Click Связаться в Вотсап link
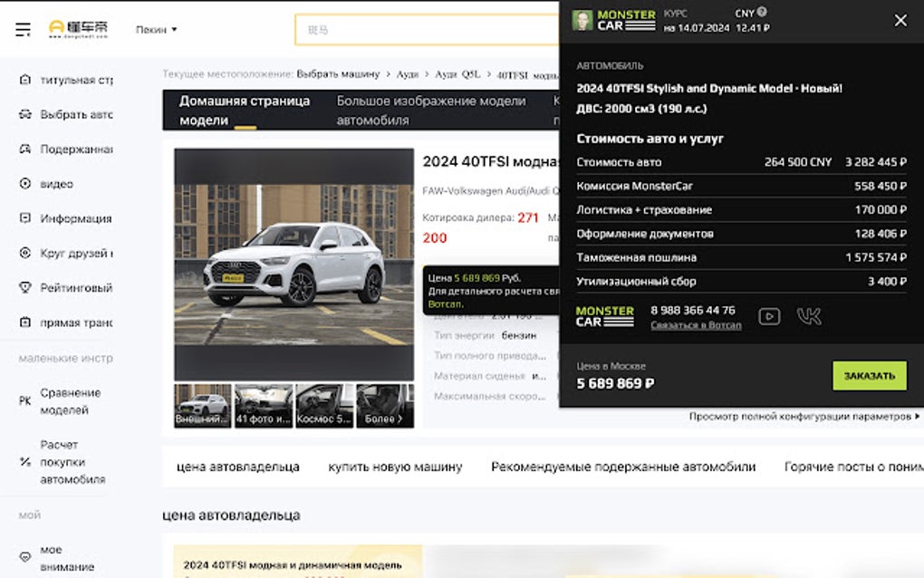Viewport: 924px width, 578px height. 696,325
